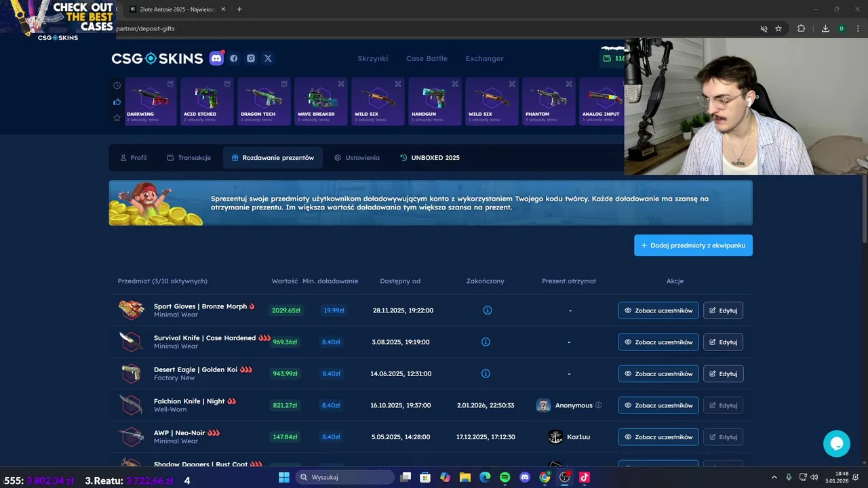The height and width of the screenshot is (488, 868).
Task: Open the live chat support bubble
Action: click(837, 444)
